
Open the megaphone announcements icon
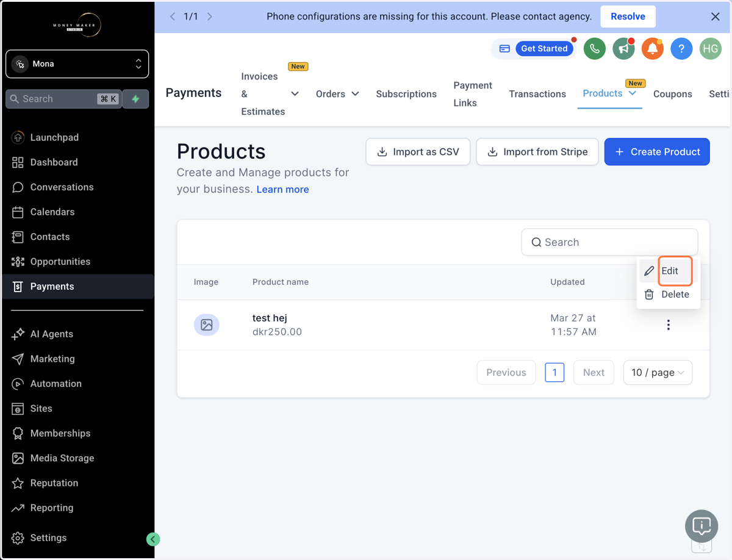(x=623, y=49)
